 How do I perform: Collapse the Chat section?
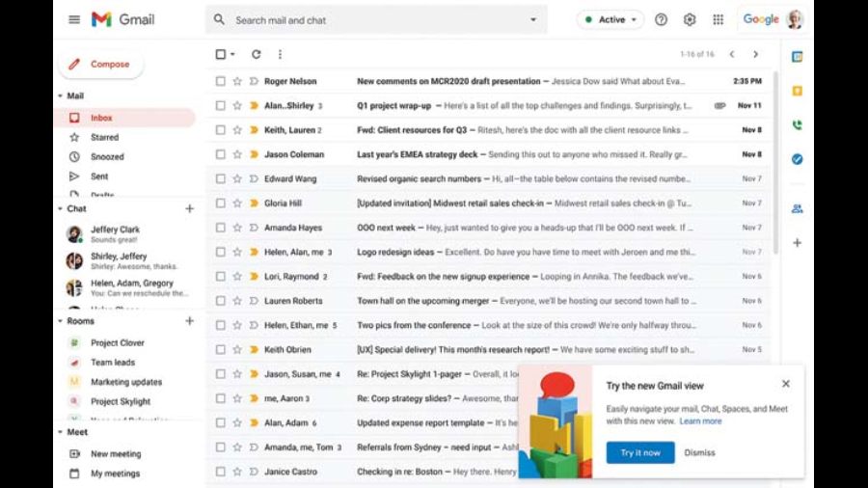click(x=60, y=208)
